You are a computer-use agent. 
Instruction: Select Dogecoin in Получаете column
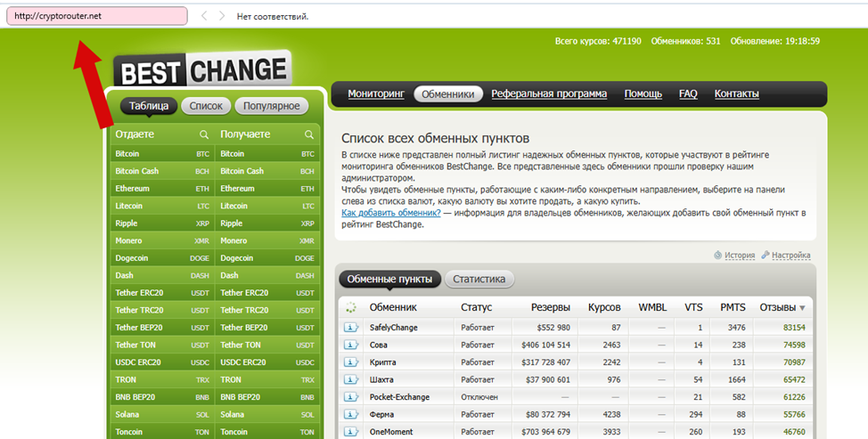point(266,258)
